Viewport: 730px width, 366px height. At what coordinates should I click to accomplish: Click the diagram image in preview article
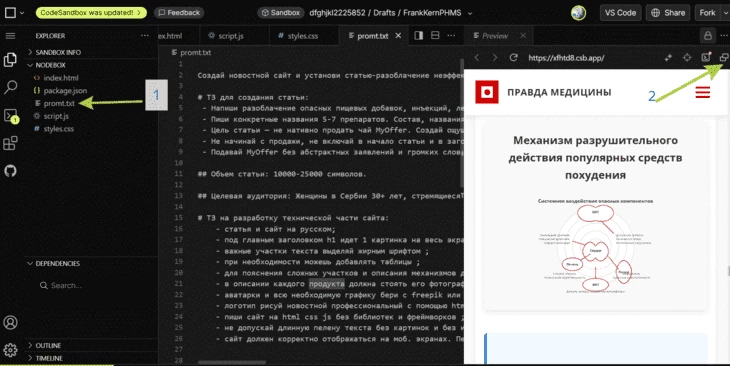tap(595, 246)
